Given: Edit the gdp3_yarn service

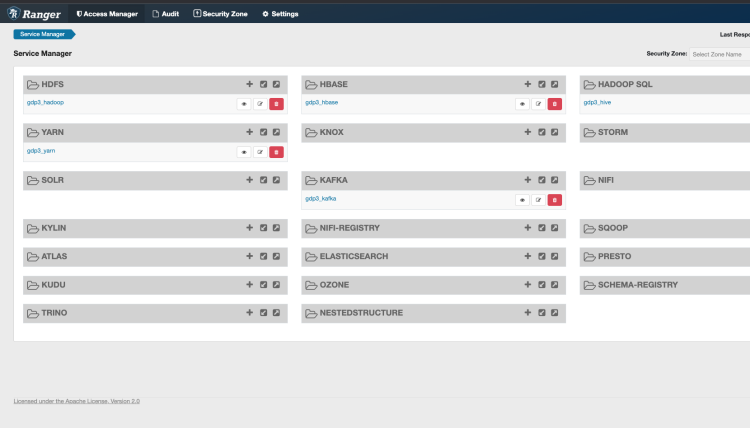Looking at the screenshot, I should [x=260, y=152].
